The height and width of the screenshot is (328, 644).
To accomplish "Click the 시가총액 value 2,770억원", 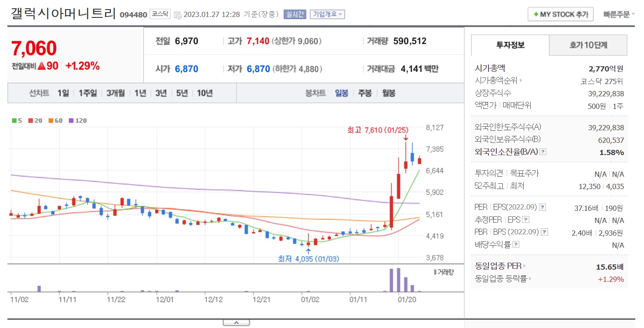I will click(x=606, y=68).
